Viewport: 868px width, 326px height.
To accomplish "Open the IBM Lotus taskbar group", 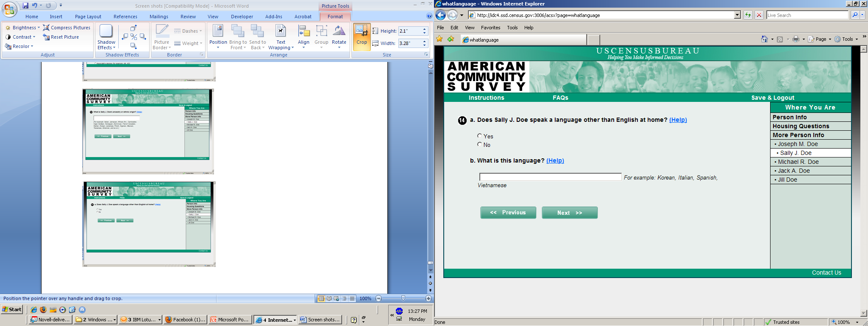I will 140,320.
